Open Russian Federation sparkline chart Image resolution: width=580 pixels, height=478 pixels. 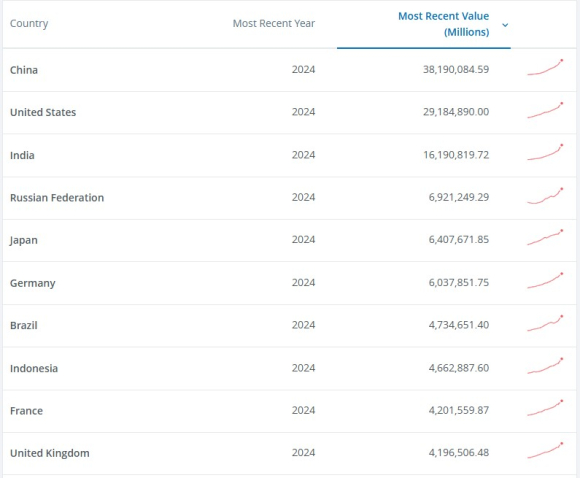click(x=545, y=196)
